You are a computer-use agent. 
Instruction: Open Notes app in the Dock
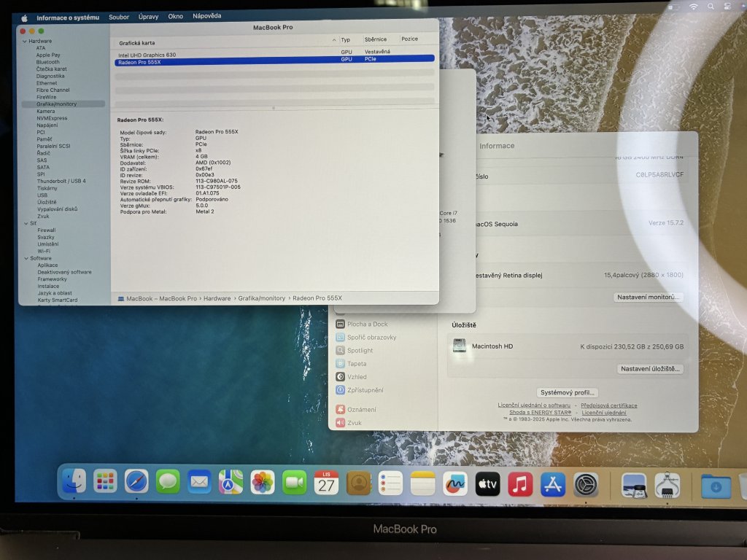click(x=422, y=484)
